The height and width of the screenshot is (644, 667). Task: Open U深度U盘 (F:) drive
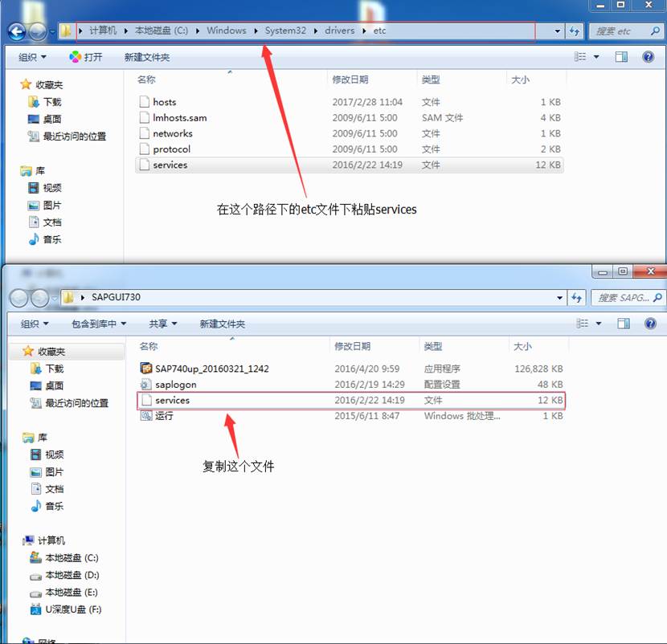coord(73,609)
